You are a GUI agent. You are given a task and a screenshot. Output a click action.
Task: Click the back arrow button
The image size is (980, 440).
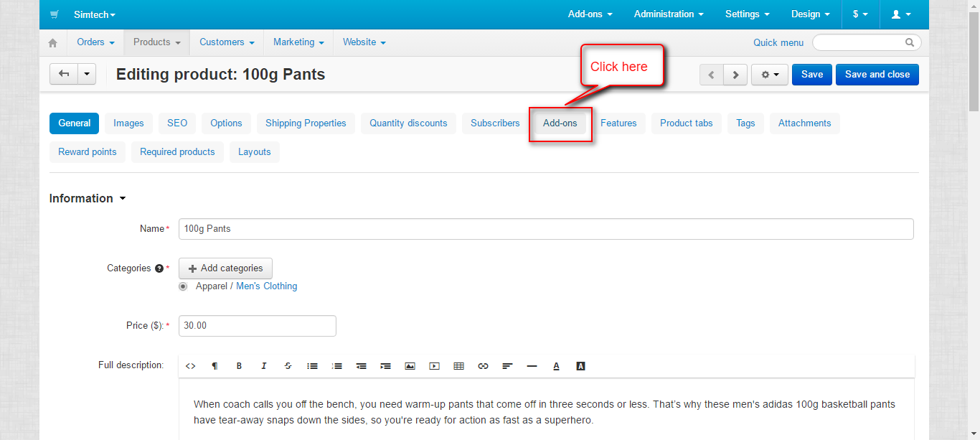pyautogui.click(x=63, y=74)
